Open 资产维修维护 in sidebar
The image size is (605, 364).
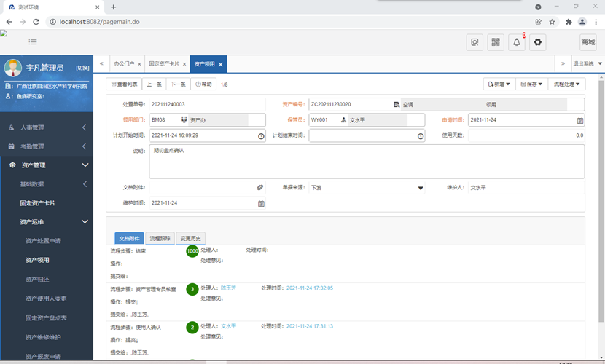(43, 337)
